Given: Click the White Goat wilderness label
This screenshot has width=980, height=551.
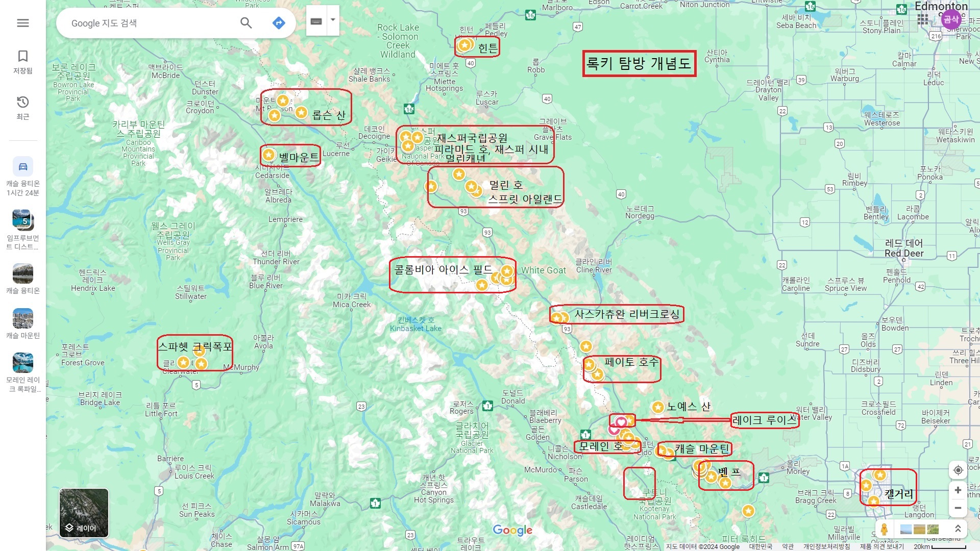Looking at the screenshot, I should 544,270.
